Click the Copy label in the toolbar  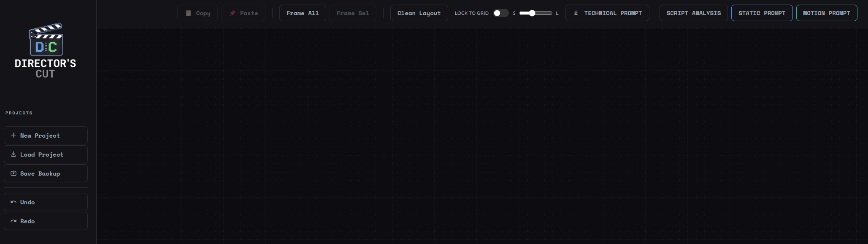pyautogui.click(x=203, y=14)
